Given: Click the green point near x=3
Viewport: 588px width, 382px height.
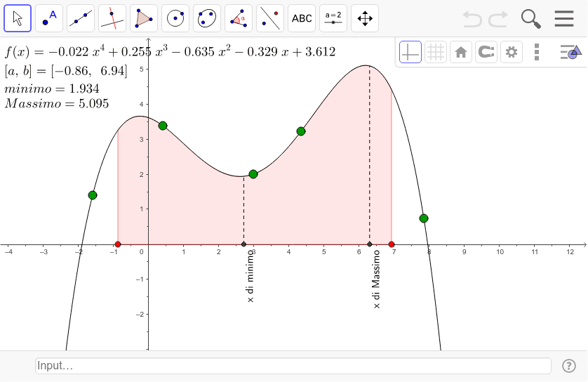Looking at the screenshot, I should pos(253,174).
